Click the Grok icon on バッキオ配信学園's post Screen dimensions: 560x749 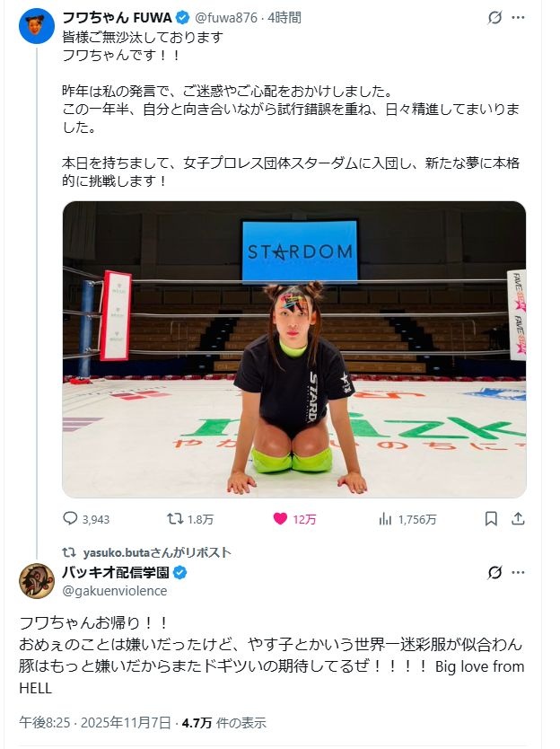(494, 573)
